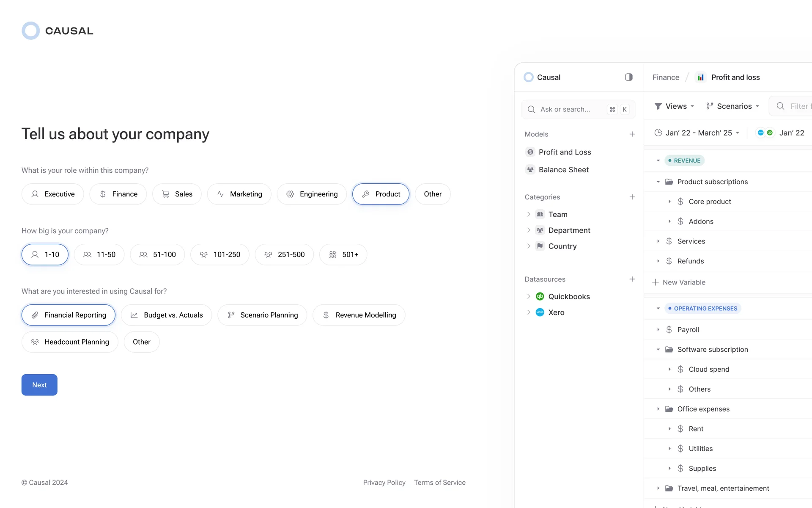Add a category with the plus icon

(632, 197)
